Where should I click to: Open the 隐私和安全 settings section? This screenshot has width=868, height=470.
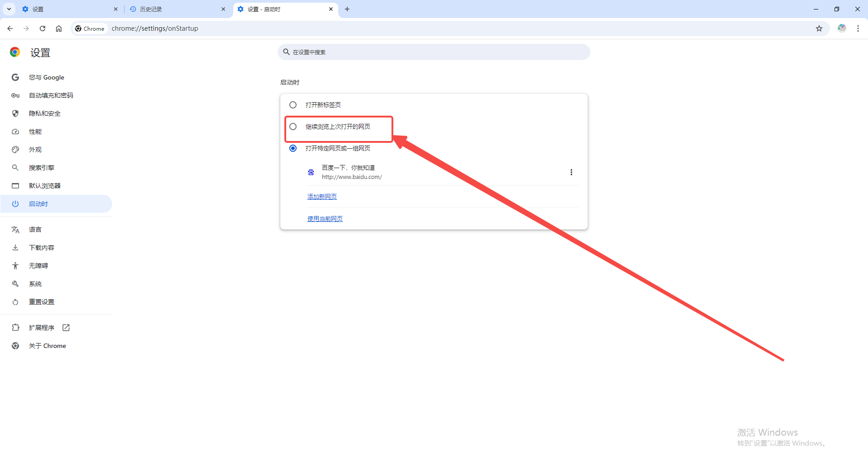pos(56,113)
